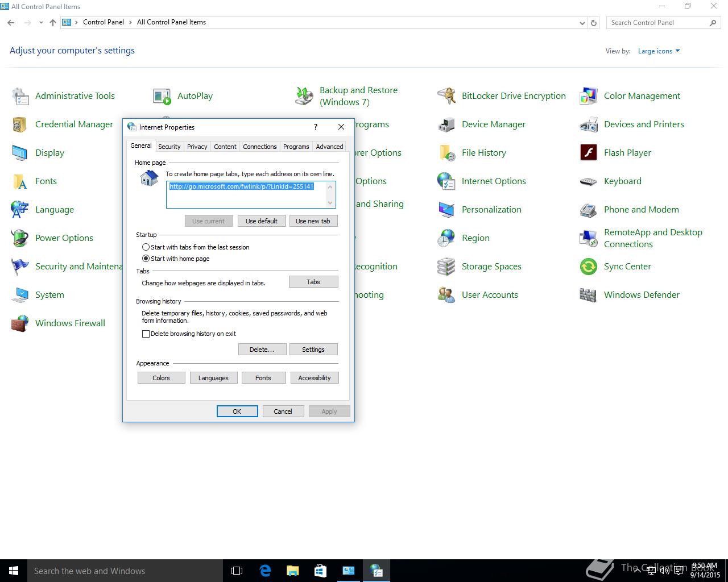Open the Windows Start button
This screenshot has width=728, height=582.
coord(14,571)
